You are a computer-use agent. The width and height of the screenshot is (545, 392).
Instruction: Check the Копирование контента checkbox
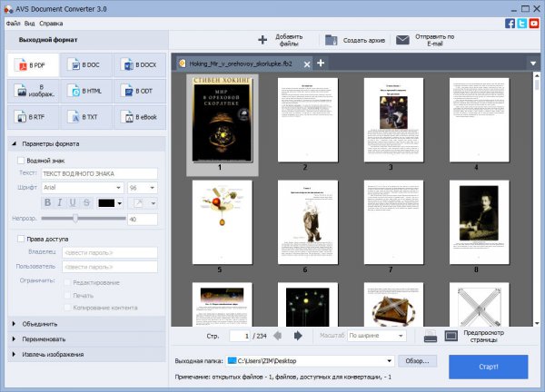coord(68,308)
